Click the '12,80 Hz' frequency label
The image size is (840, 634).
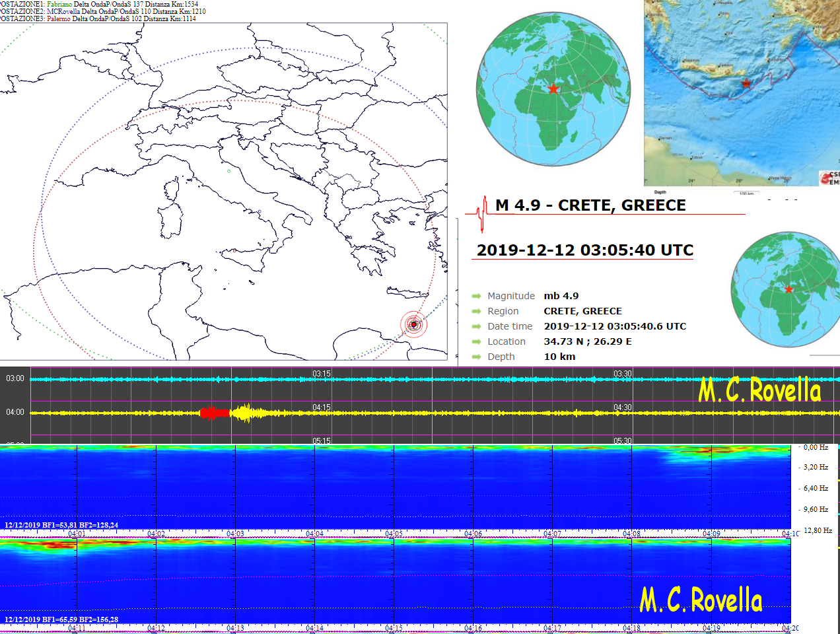(x=818, y=530)
